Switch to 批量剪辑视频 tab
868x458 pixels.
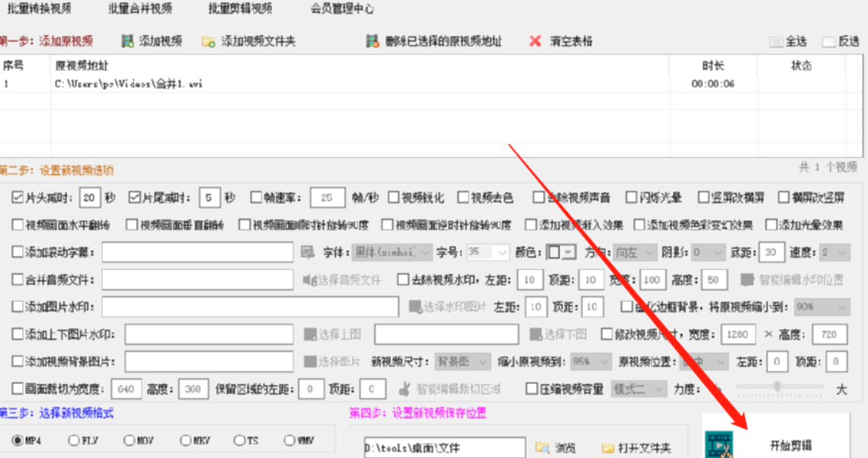point(240,8)
